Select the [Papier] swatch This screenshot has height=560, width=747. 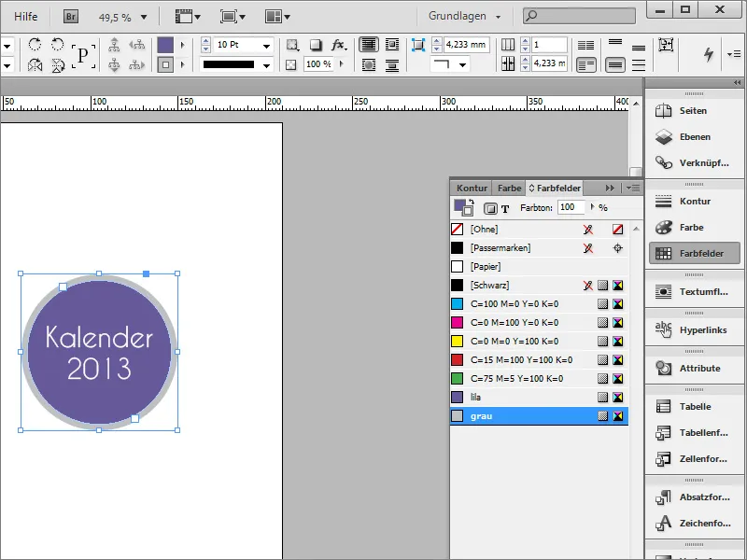(539, 267)
